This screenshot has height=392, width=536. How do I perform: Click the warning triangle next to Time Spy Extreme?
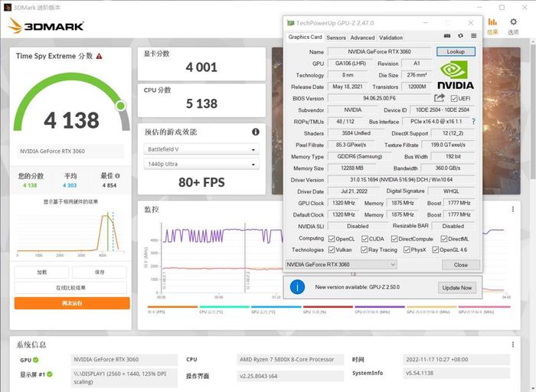pyautogui.click(x=99, y=57)
